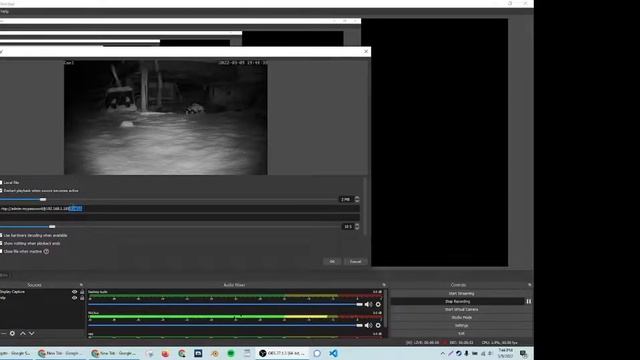The image size is (640, 360).
Task: Click the 10 S reconnect delay stepper arrows
Action: tap(357, 227)
